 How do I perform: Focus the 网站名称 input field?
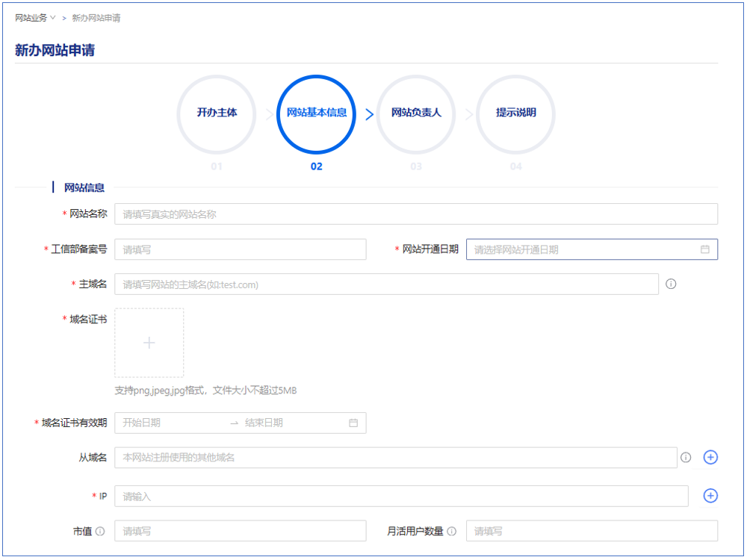(x=415, y=214)
